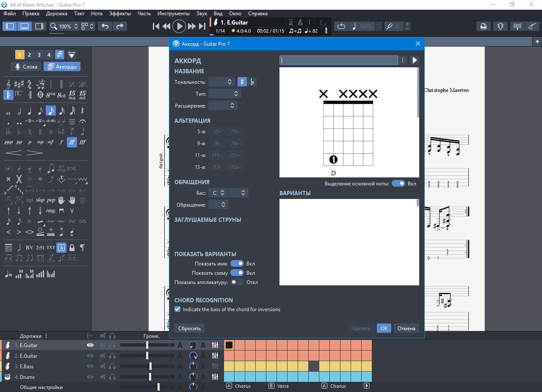
Task: Select the downstroke arrow tool
Action: (x=19, y=210)
